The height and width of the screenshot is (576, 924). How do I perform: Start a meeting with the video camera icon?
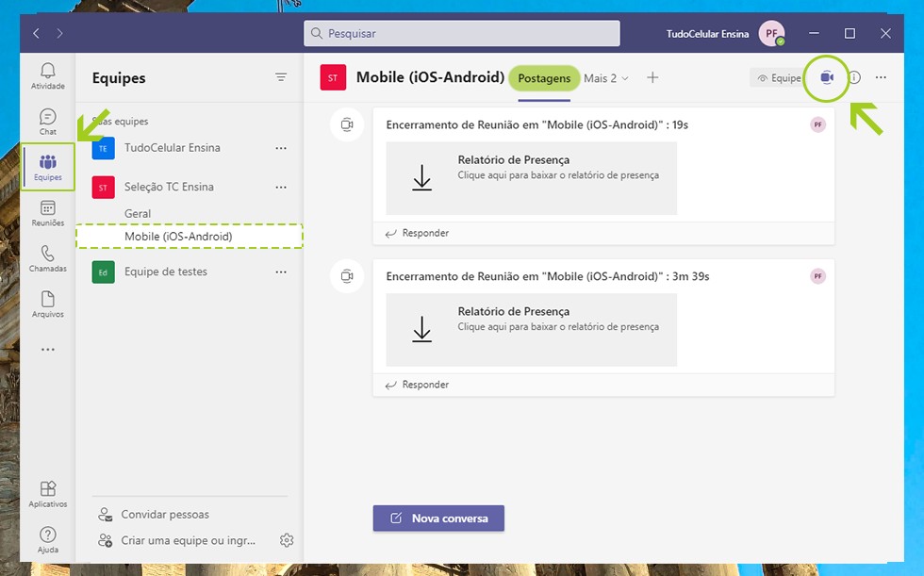(827, 77)
